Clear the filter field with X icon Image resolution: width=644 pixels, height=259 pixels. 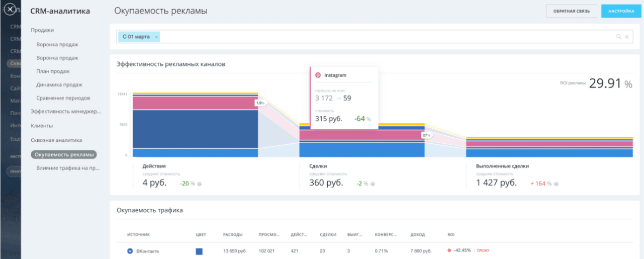(626, 37)
